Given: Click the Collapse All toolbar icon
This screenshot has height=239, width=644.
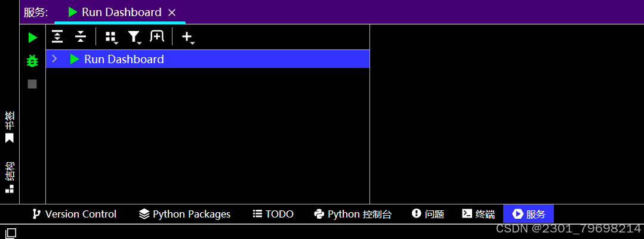Looking at the screenshot, I should (x=81, y=36).
